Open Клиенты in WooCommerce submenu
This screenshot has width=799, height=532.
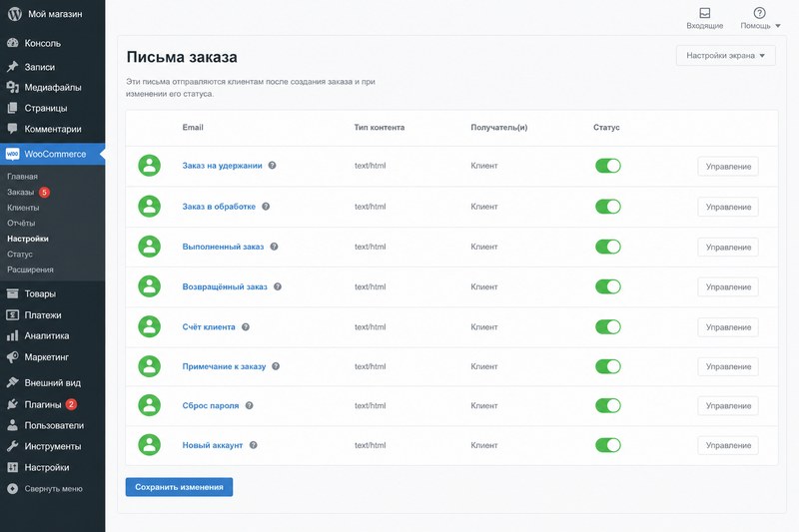click(x=23, y=208)
